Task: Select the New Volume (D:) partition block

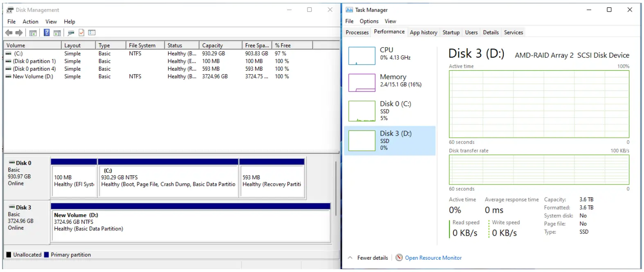Action: pos(191,225)
